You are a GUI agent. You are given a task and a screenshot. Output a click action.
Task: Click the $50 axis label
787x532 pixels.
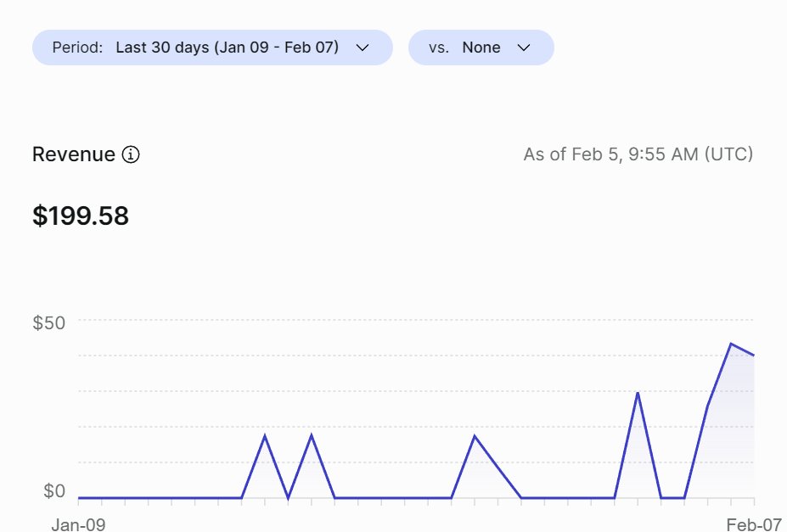[48, 323]
